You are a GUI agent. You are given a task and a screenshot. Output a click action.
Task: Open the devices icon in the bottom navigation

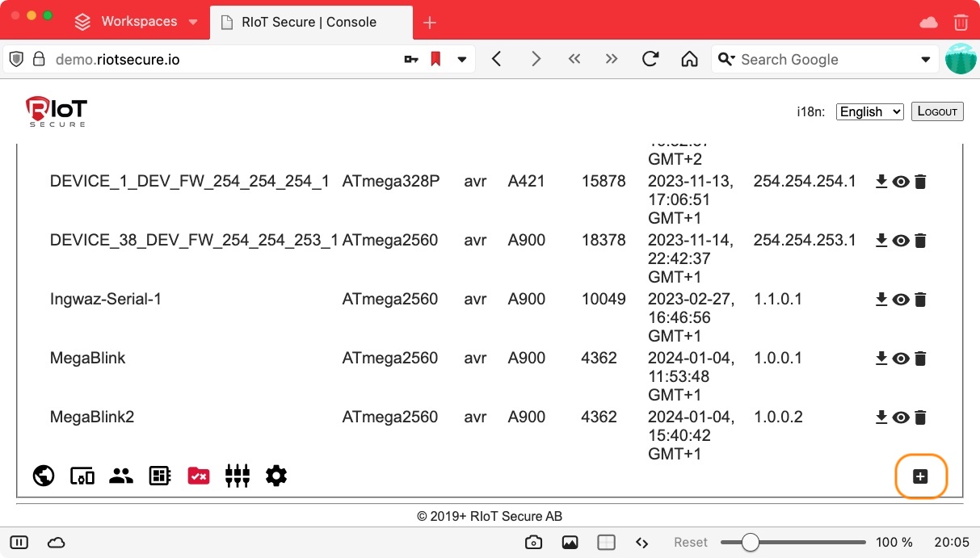click(x=82, y=476)
